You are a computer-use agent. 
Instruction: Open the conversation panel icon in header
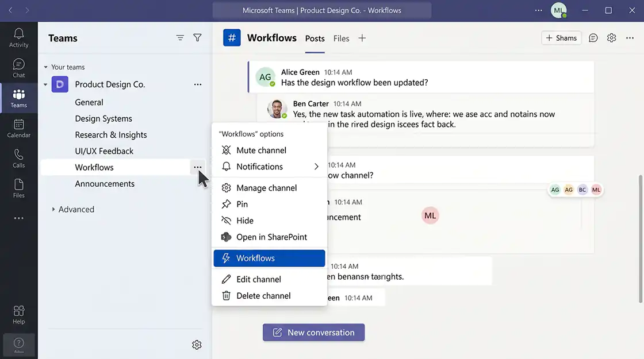click(x=593, y=38)
